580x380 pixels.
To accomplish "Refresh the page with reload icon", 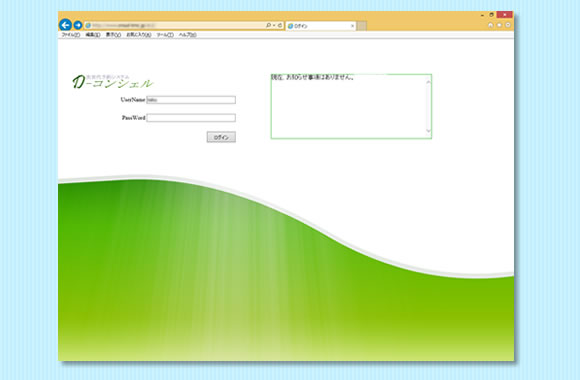I will coord(280,25).
